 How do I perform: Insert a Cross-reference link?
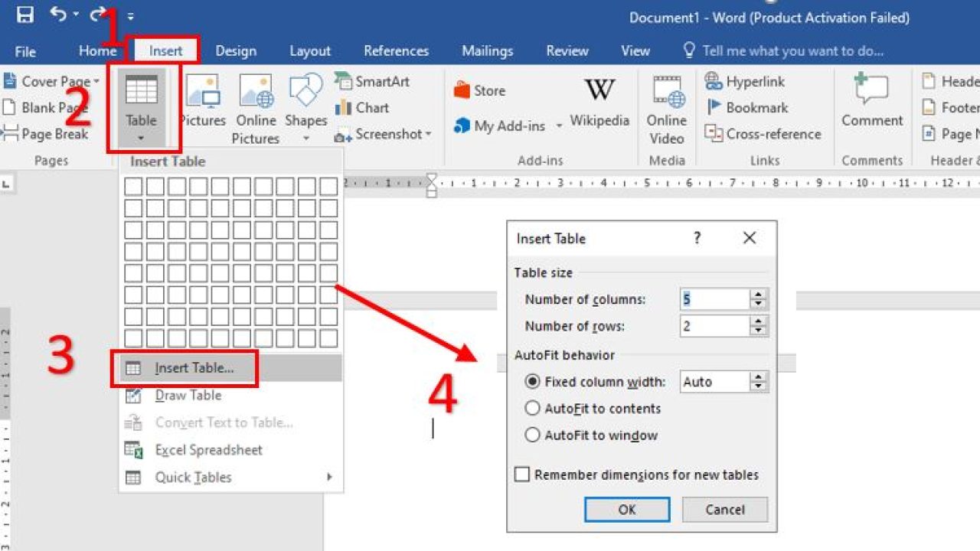(763, 133)
